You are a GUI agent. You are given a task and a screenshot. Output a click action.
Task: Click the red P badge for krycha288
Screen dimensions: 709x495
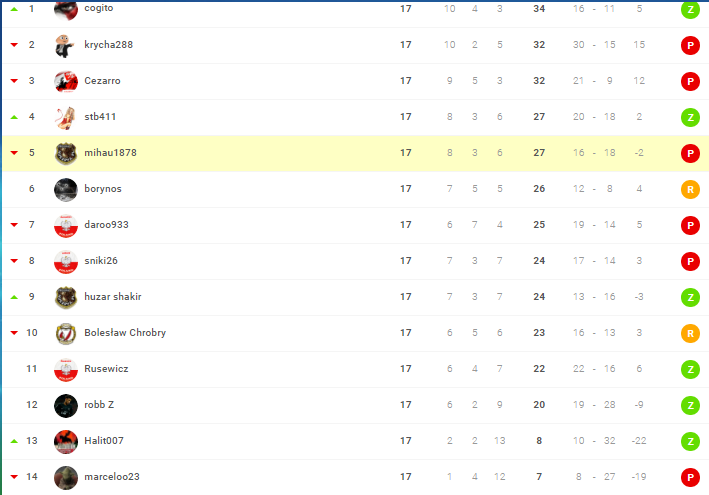pyautogui.click(x=690, y=45)
